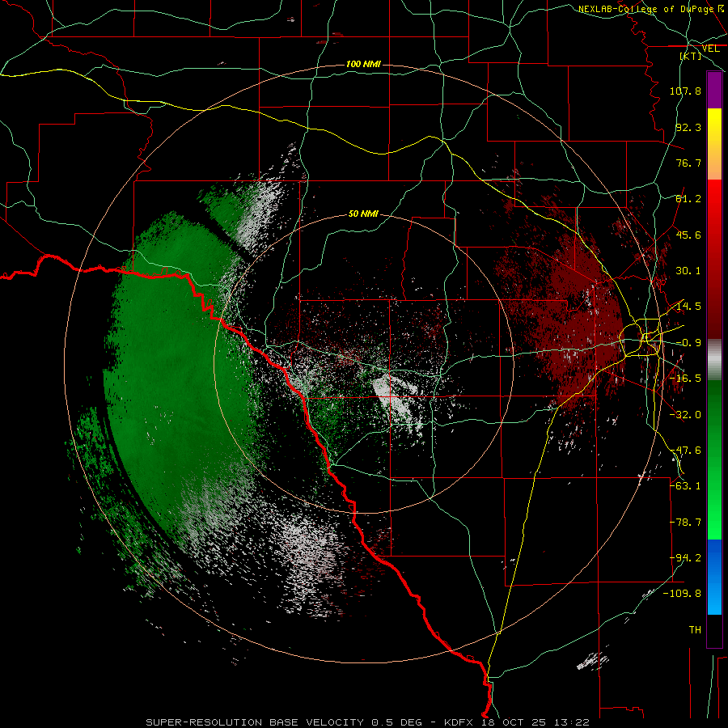Click the 50 NMI range ring label
The image size is (728, 728).
click(x=363, y=214)
